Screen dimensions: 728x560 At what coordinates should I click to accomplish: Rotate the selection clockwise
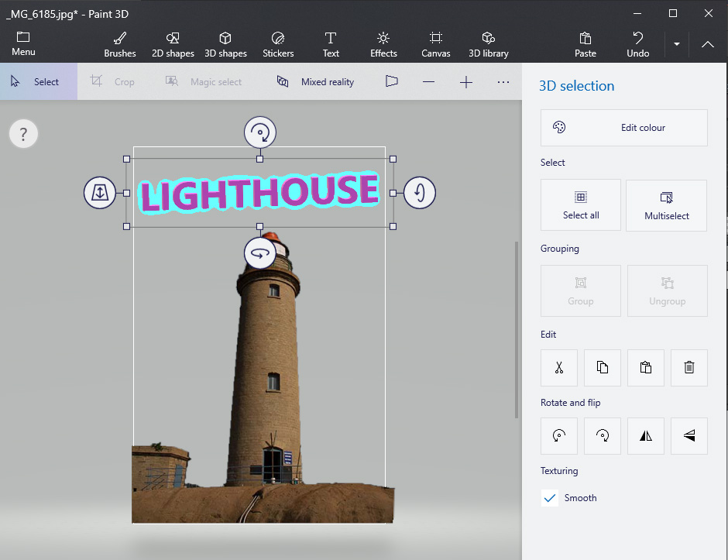602,435
